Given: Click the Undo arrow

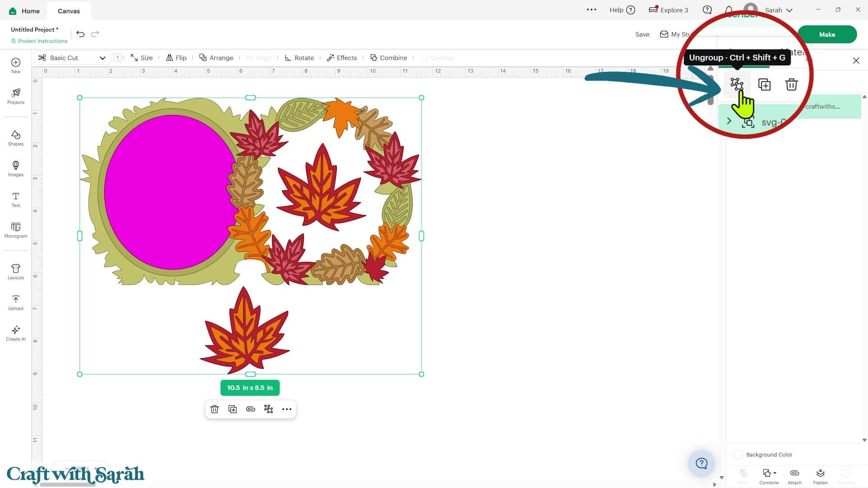Looking at the screenshot, I should pos(80,34).
